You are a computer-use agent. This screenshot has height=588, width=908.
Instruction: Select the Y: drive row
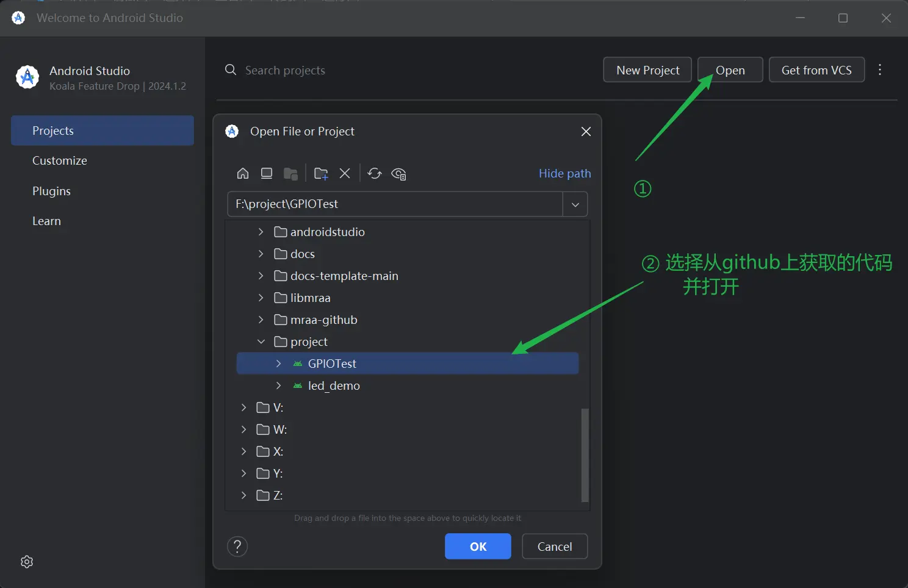408,473
